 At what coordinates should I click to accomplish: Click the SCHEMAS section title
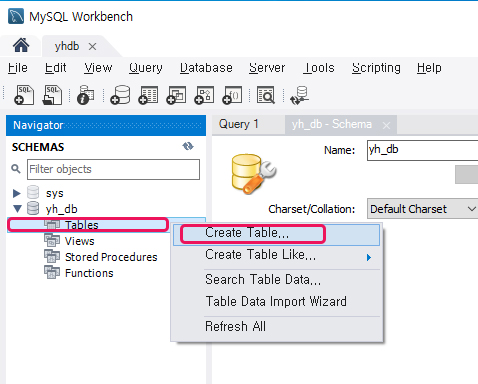tap(38, 147)
